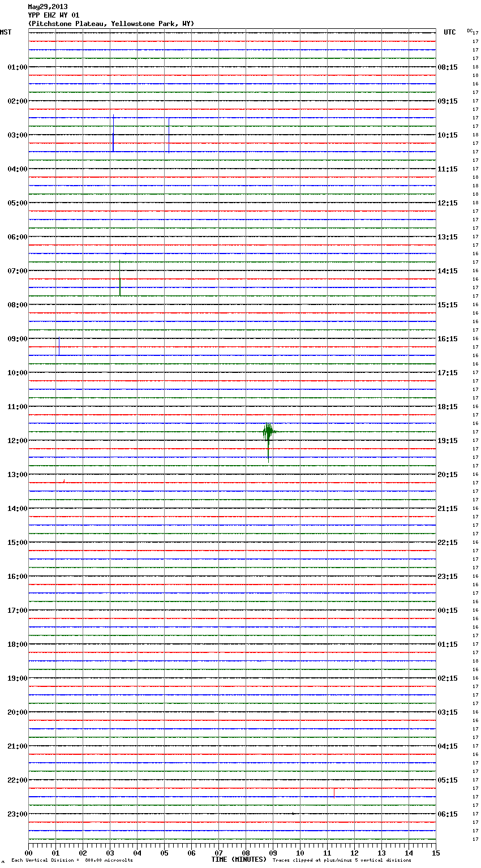This screenshot has height=868, width=481.
Task: Click minute tick label 09 on bottom axis
Action: [x=273, y=853]
